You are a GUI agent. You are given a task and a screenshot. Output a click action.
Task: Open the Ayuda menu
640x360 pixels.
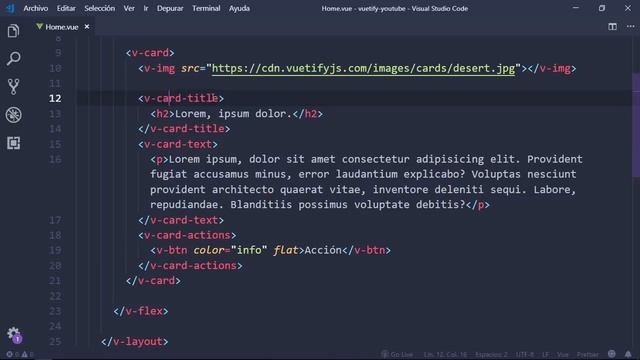point(239,8)
